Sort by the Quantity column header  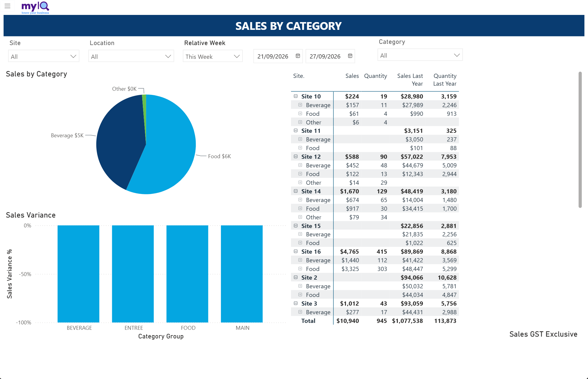point(375,76)
